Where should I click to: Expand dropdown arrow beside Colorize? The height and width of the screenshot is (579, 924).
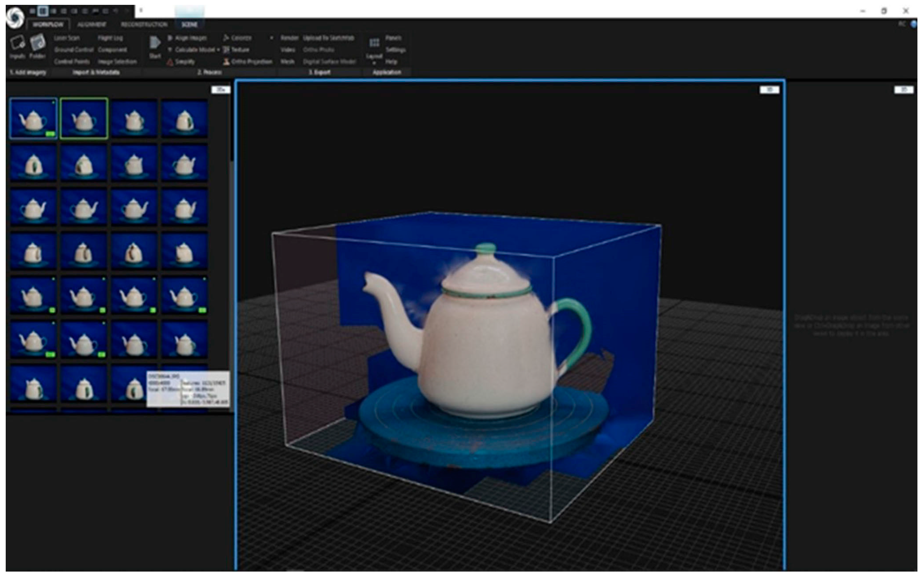coord(271,38)
